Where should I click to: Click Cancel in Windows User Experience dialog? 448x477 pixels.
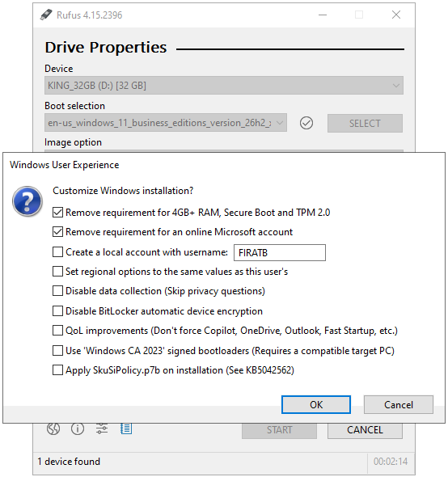click(399, 404)
